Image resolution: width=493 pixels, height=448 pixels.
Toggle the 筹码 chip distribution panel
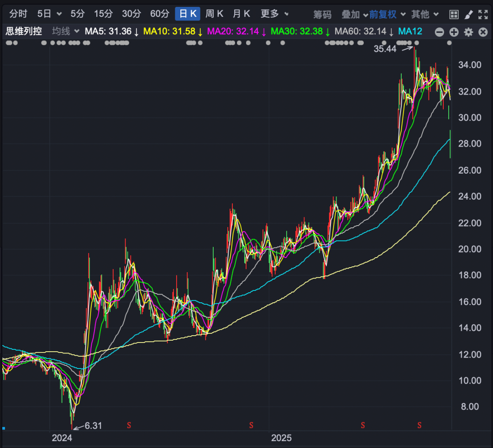coord(322,15)
